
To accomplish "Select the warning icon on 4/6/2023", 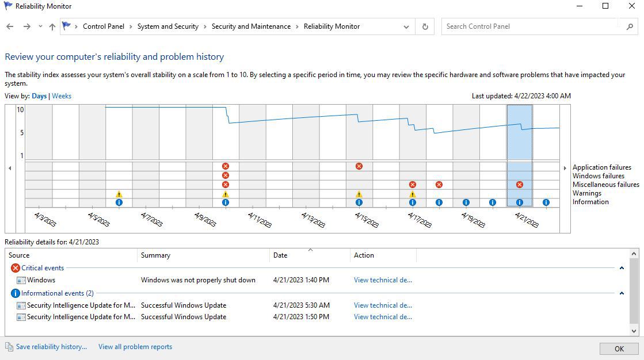I will coord(119,194).
